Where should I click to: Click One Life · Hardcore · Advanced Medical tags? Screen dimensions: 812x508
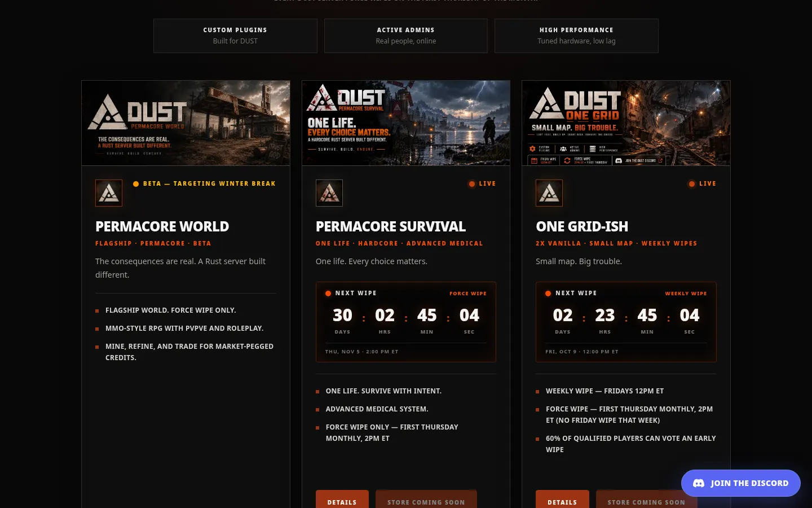pos(399,243)
